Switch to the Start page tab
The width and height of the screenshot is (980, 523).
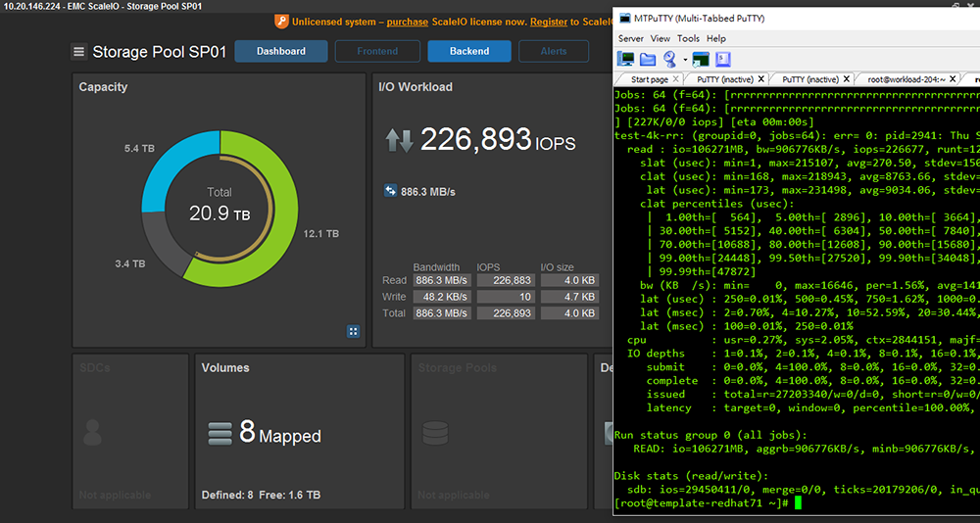(x=650, y=79)
